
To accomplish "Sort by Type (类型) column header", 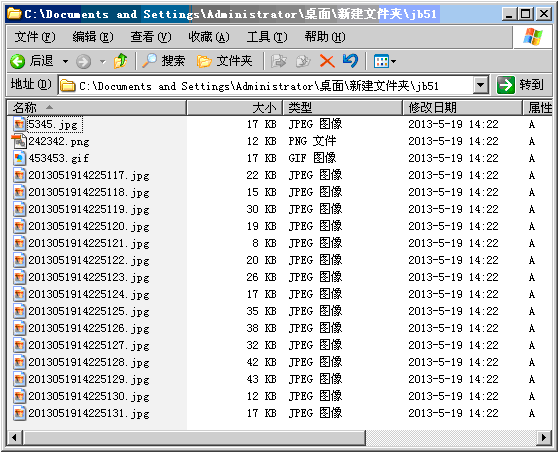I will (342, 107).
